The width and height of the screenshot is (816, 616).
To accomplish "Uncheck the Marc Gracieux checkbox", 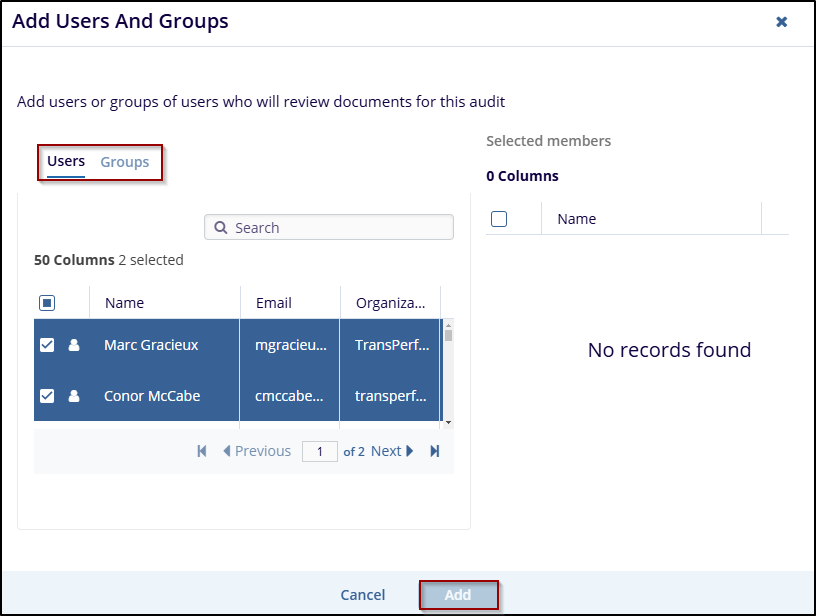I will pos(47,345).
